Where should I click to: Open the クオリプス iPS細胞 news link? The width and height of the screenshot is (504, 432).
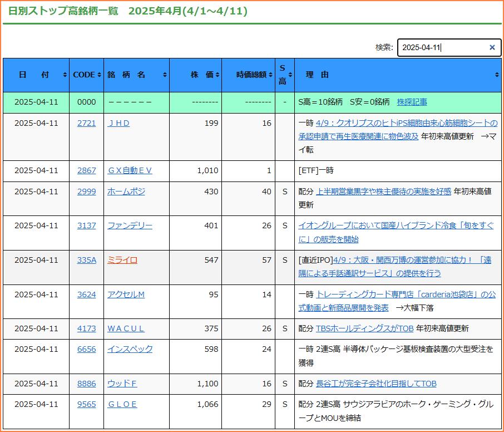pyautogui.click(x=398, y=130)
